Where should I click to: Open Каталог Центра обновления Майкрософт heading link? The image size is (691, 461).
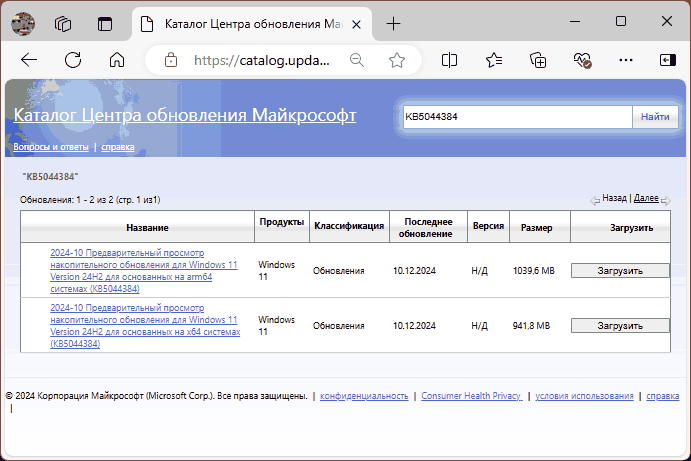pyautogui.click(x=185, y=115)
